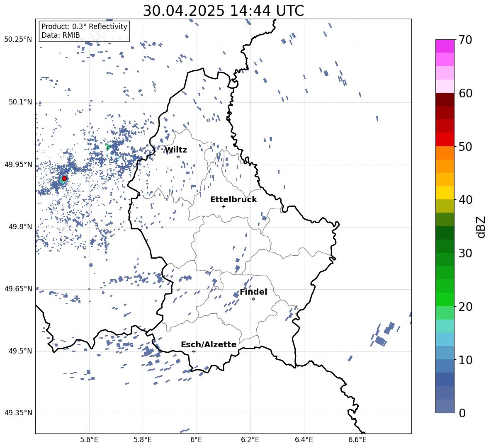Viewport: 491px width, 448px height.
Task: Click the orange colorbar segment just below the 50 tick
Action: click(x=445, y=153)
